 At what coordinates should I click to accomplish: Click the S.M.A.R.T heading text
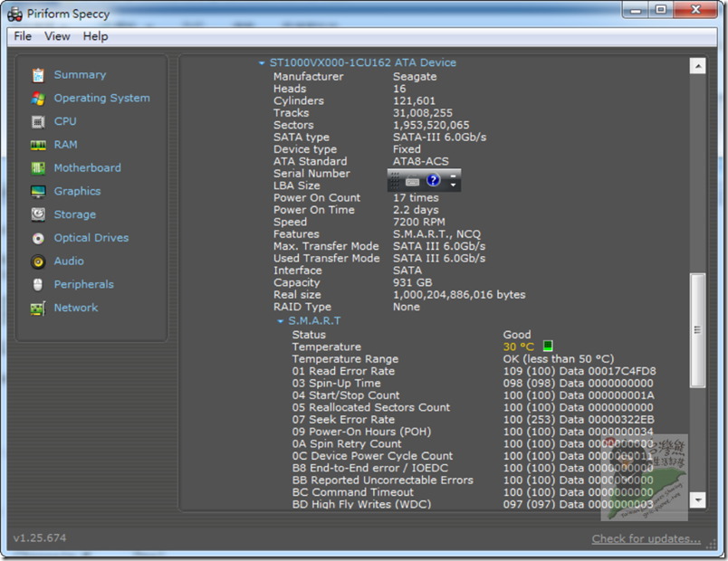point(314,320)
